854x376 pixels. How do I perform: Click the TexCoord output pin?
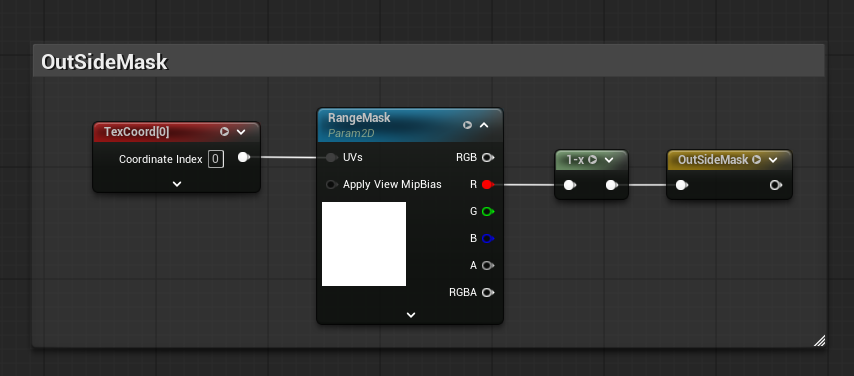tap(243, 157)
